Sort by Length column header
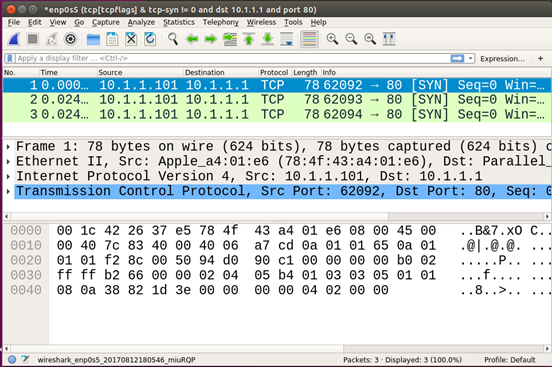The height and width of the screenshot is (367, 552). pyautogui.click(x=306, y=72)
